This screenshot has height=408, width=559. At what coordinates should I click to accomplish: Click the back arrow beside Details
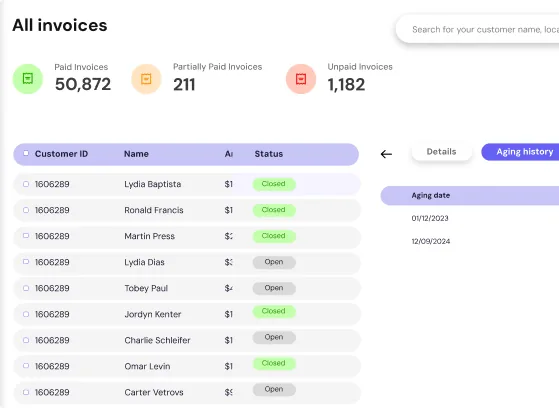click(386, 154)
